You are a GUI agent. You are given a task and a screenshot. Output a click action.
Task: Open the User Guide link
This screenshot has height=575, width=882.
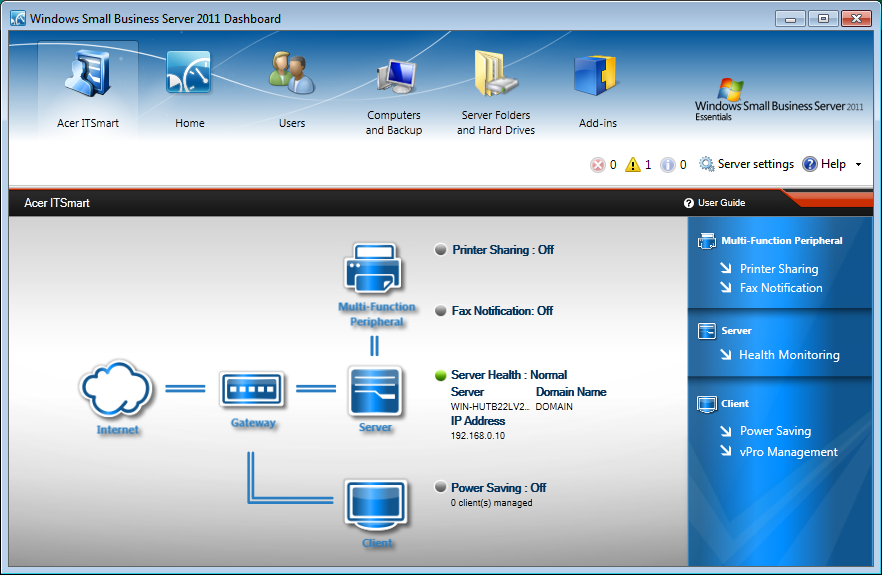(721, 203)
